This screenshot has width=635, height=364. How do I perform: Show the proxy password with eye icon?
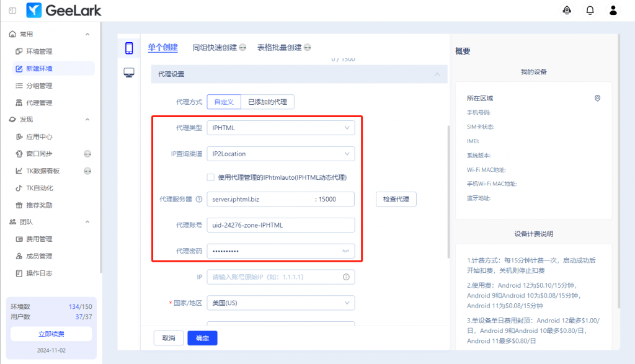pos(346,251)
